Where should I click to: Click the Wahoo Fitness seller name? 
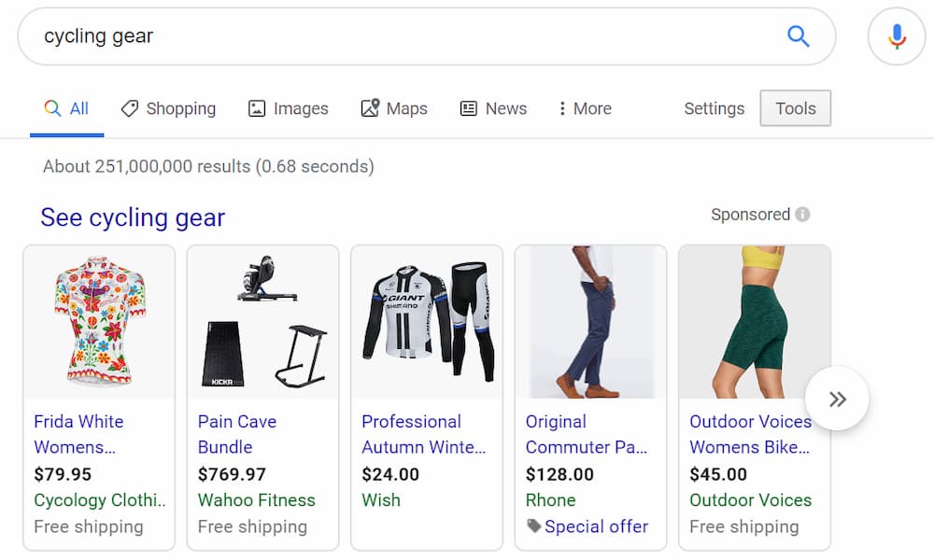click(x=257, y=500)
